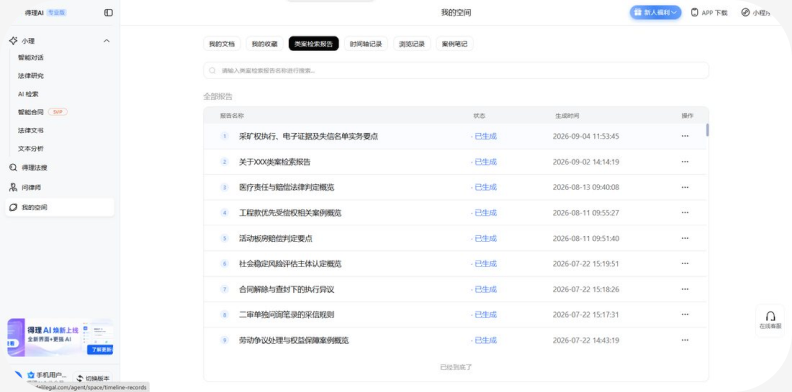Viewport: 792px width, 392px height.
Task: Switch to the 案例笔记 tab
Action: click(x=455, y=44)
